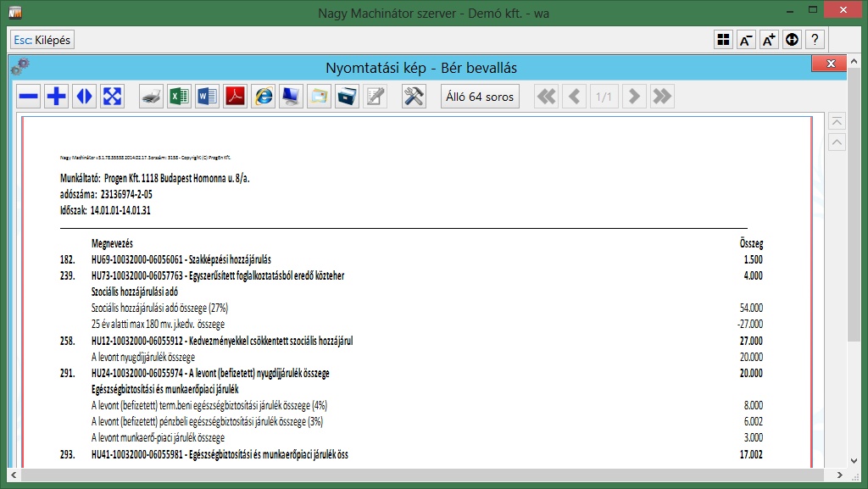
Task: Print the report with the printer icon
Action: pos(151,97)
